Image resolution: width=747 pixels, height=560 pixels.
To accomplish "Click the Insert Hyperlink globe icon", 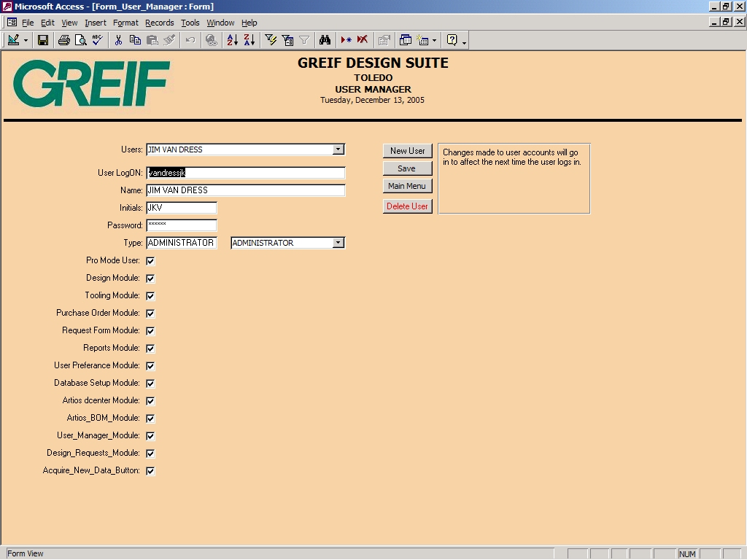I will 212,41.
